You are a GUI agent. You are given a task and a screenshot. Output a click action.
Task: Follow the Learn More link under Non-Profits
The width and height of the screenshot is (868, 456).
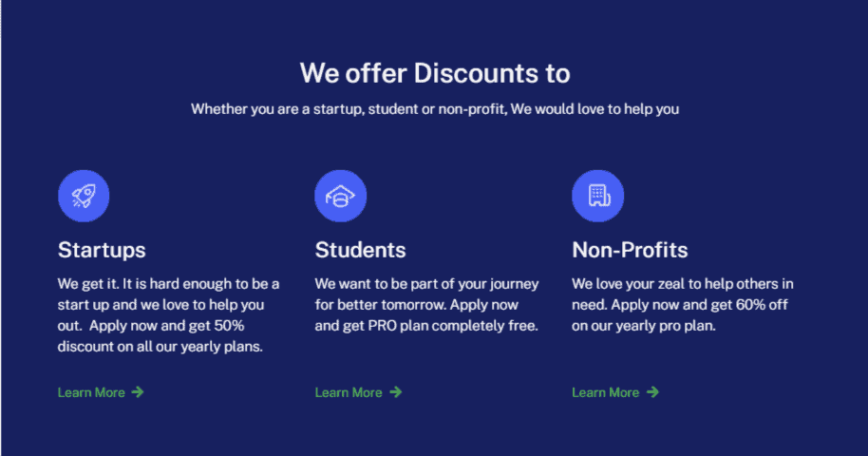pyautogui.click(x=606, y=392)
